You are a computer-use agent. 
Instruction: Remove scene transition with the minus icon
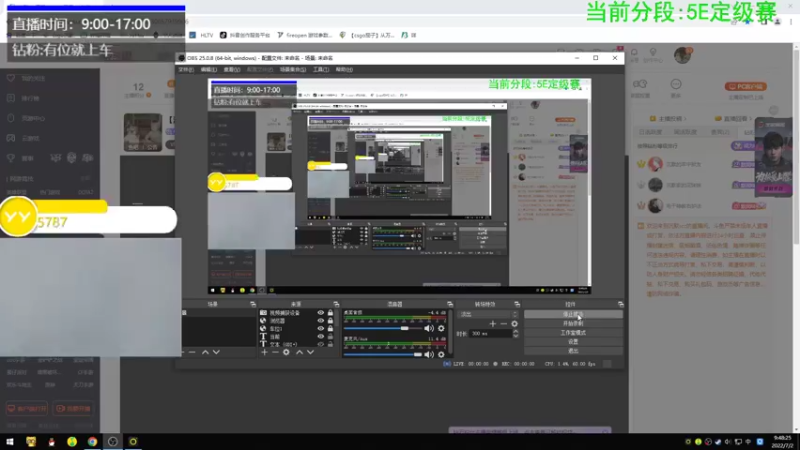tap(504, 323)
